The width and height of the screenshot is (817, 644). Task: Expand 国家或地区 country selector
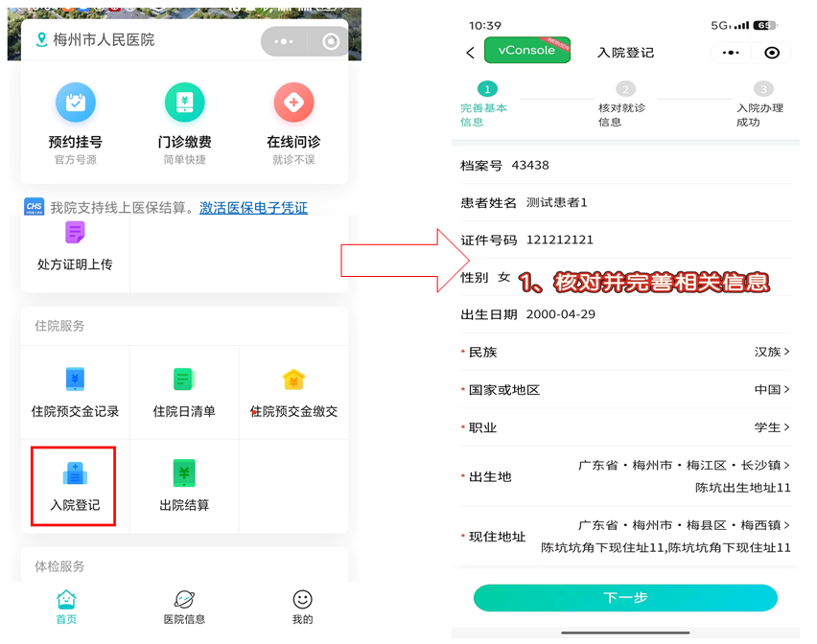click(771, 390)
